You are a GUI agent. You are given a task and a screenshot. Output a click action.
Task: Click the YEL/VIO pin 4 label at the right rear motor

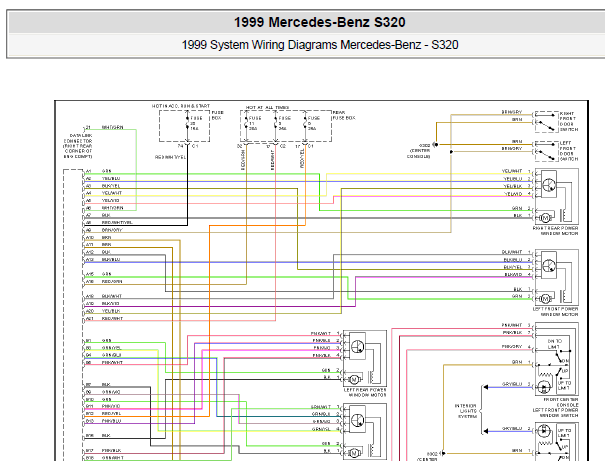[x=517, y=194]
